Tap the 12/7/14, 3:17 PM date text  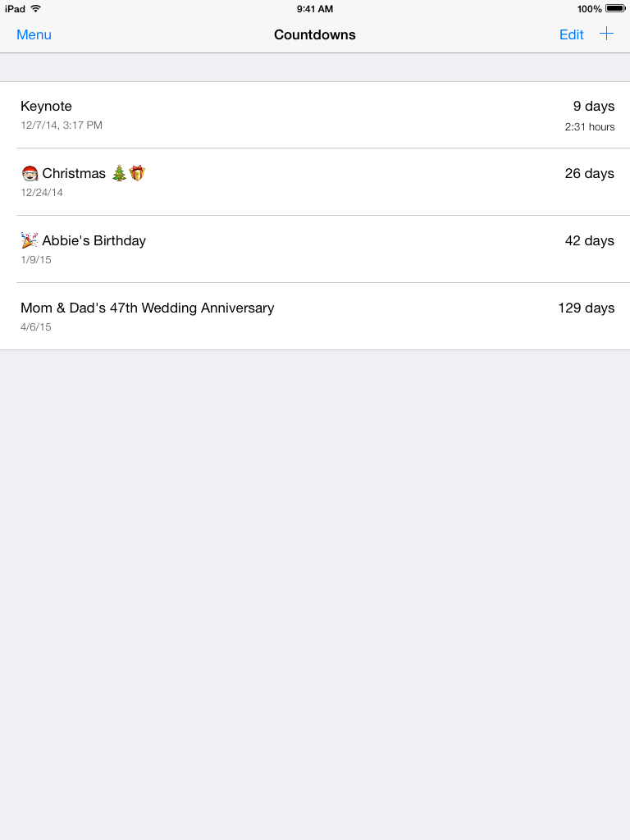(62, 126)
